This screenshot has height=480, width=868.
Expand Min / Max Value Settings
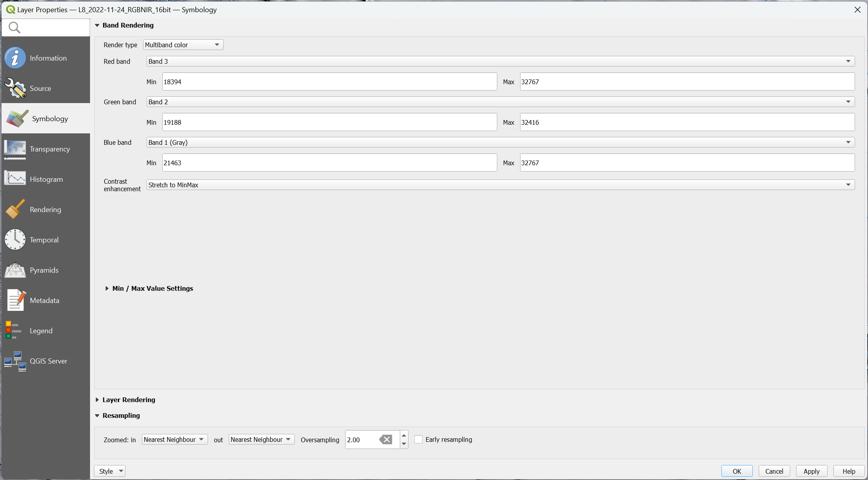(x=107, y=288)
